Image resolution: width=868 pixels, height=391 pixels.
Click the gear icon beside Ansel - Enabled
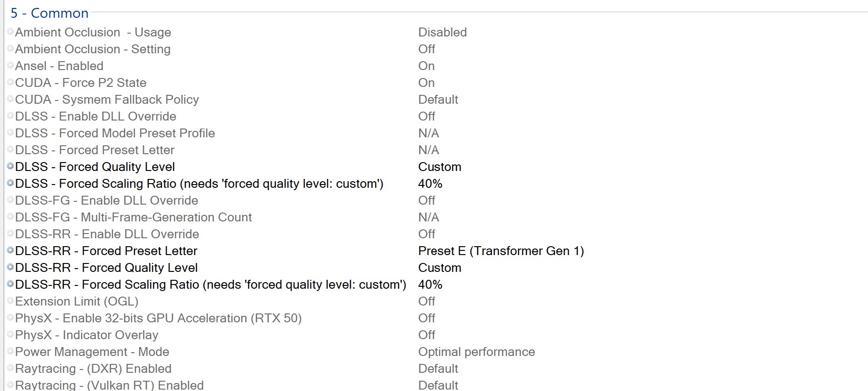(10, 65)
